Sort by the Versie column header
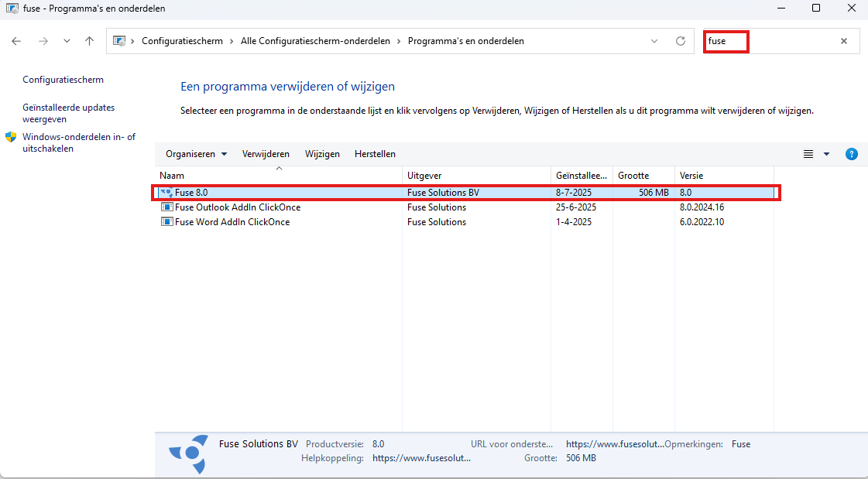The image size is (868, 479). [x=724, y=176]
